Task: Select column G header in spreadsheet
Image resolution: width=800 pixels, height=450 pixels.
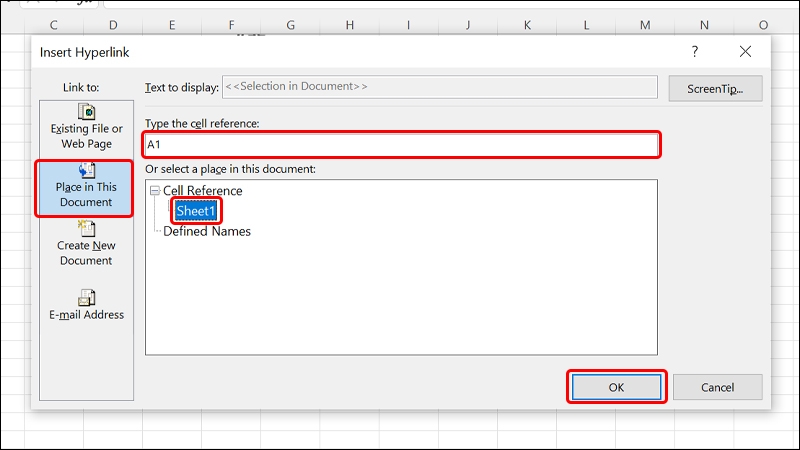Action: [x=290, y=25]
